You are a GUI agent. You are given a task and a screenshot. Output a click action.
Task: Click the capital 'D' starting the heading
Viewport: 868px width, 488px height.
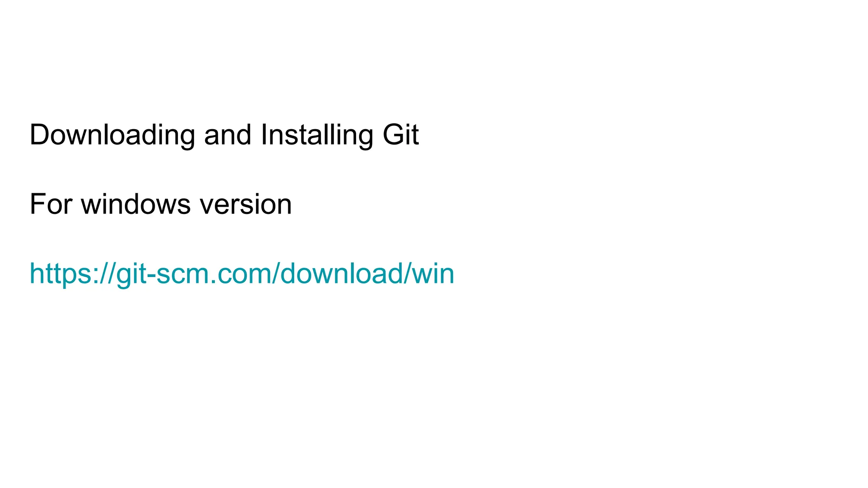[x=41, y=134]
